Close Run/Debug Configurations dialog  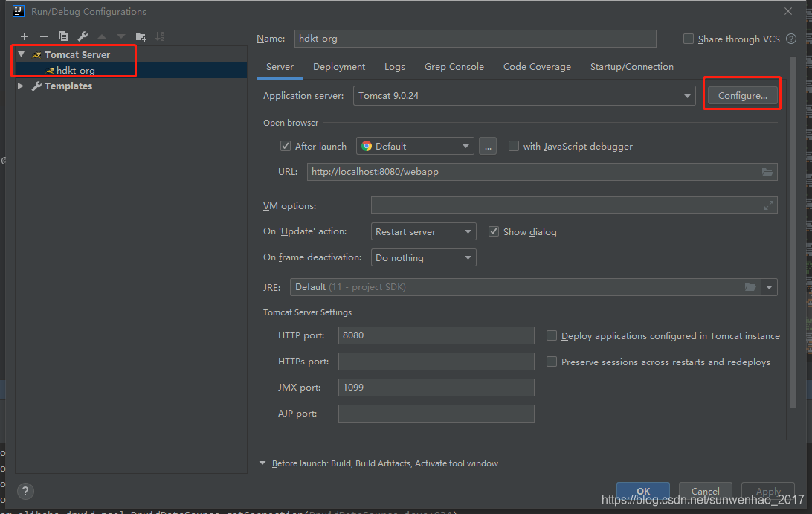coord(787,11)
